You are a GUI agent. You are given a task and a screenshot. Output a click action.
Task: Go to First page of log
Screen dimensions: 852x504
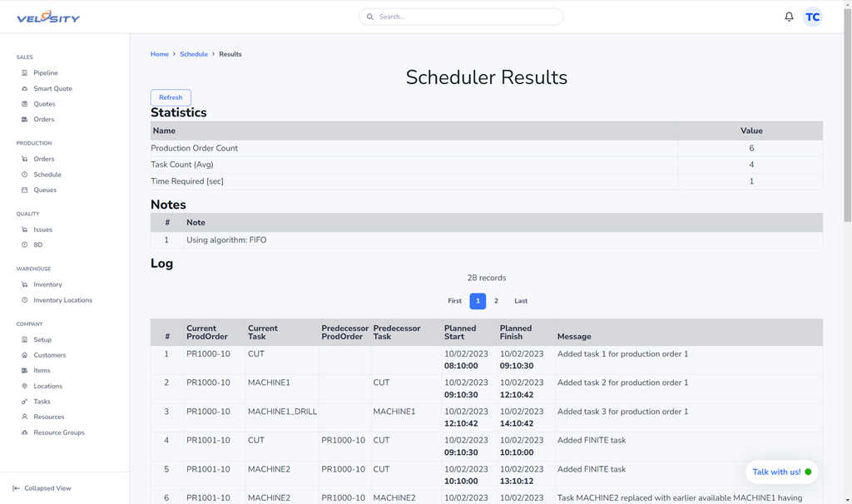pos(454,301)
